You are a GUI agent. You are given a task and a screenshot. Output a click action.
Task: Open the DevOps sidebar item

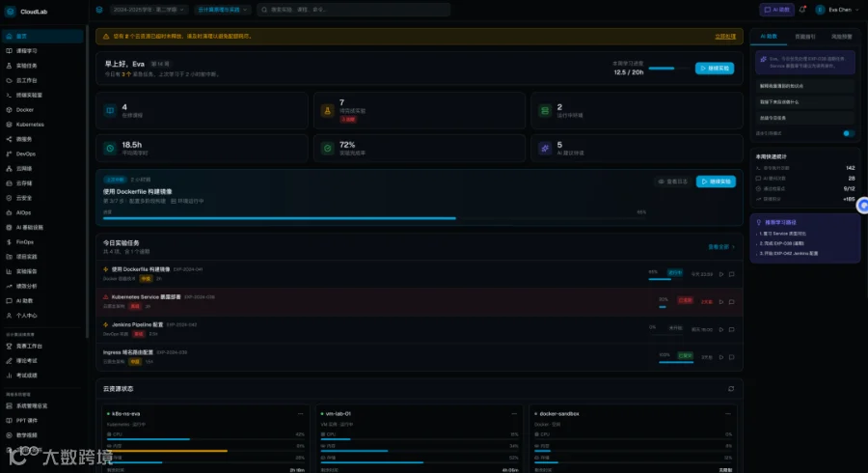[25, 154]
